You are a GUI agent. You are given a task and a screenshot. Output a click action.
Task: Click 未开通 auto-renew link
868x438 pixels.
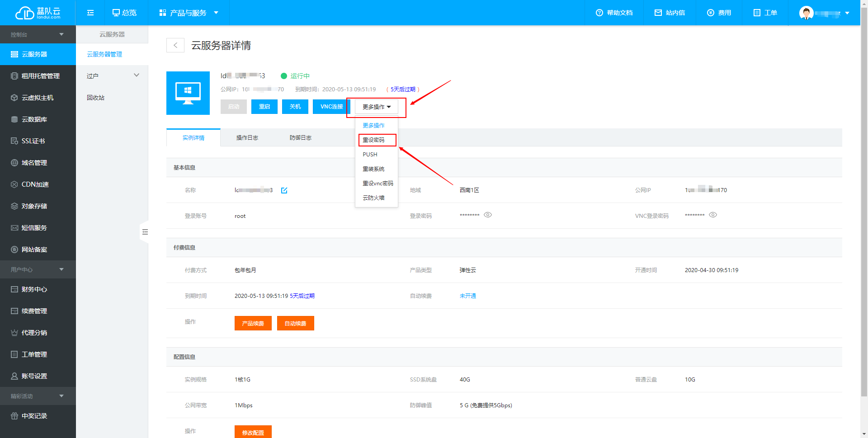468,296
